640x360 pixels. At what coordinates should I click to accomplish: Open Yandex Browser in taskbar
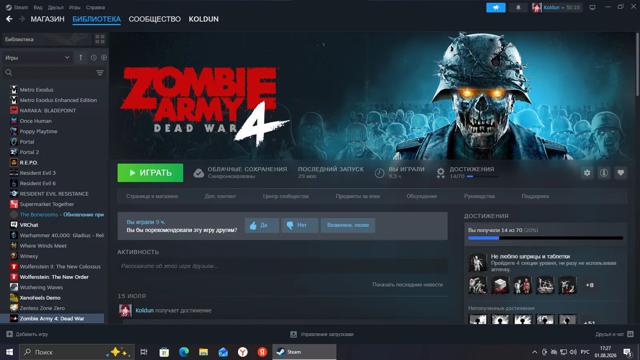click(242, 352)
